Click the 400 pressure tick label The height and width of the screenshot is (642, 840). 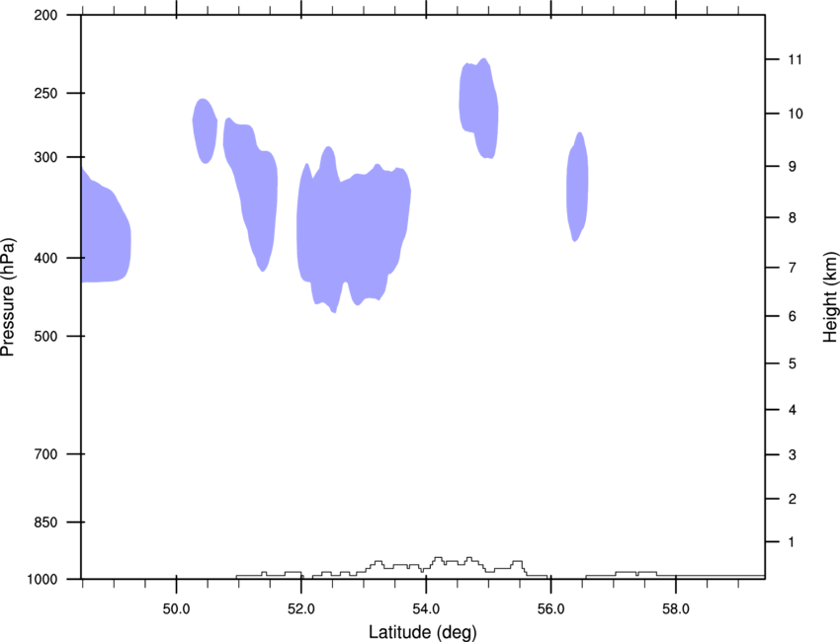(x=45, y=258)
